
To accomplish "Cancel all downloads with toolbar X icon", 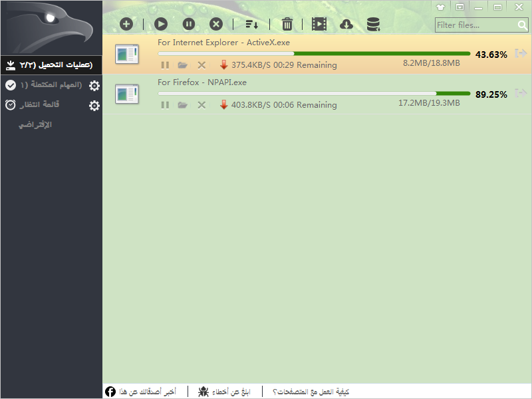I will click(216, 24).
